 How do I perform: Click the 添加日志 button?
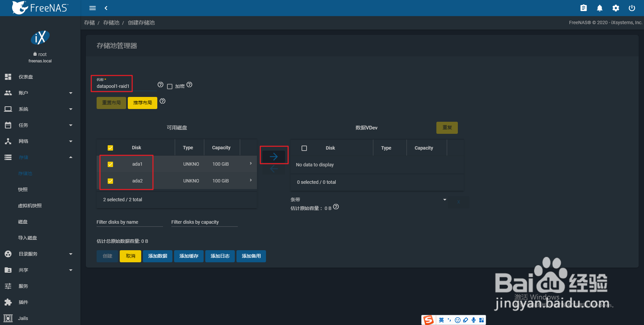point(220,256)
